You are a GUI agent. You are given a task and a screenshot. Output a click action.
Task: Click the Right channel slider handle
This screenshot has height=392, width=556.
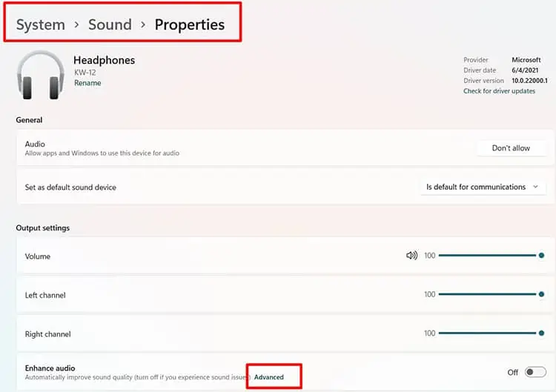pyautogui.click(x=541, y=333)
